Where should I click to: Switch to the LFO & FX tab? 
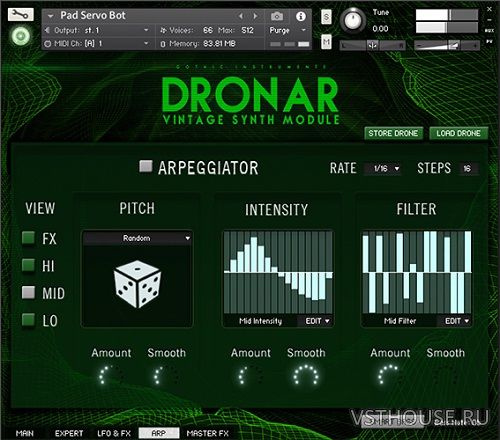pos(114,433)
